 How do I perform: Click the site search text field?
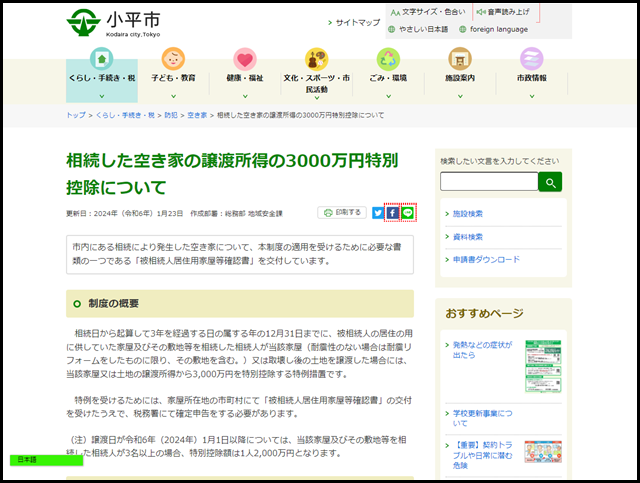point(489,181)
